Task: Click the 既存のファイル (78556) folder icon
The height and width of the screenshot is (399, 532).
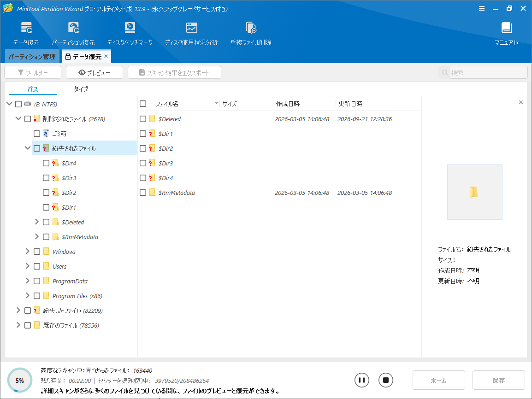Action: pyautogui.click(x=37, y=325)
